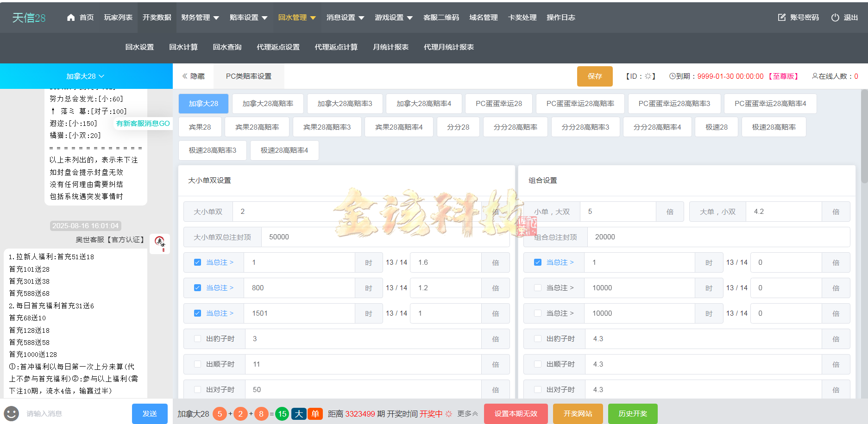The width and height of the screenshot is (868, 424).
Task: Open the 历史开奖 button
Action: pyautogui.click(x=633, y=413)
